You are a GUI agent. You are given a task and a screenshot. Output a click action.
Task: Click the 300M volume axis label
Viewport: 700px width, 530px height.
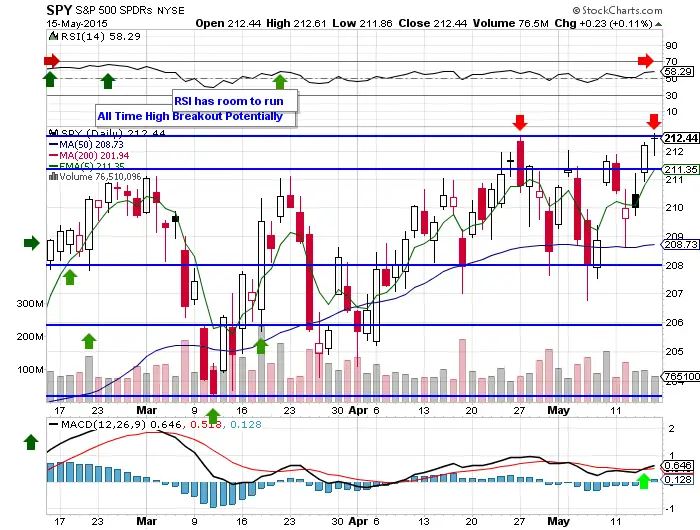tap(30, 304)
